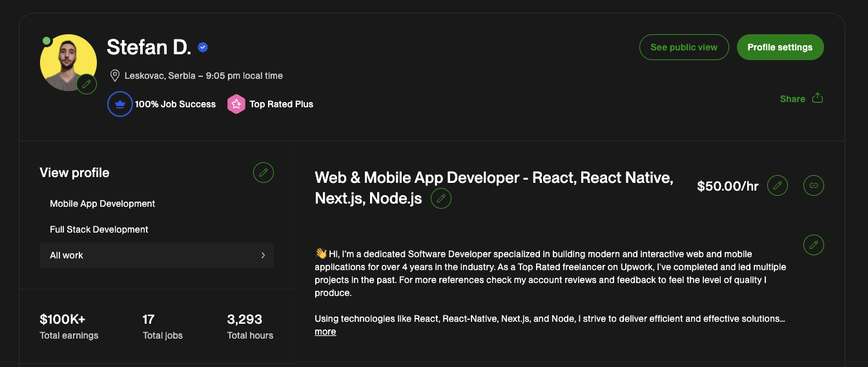The width and height of the screenshot is (868, 367).
Task: Click the Total jobs label
Action: point(163,335)
